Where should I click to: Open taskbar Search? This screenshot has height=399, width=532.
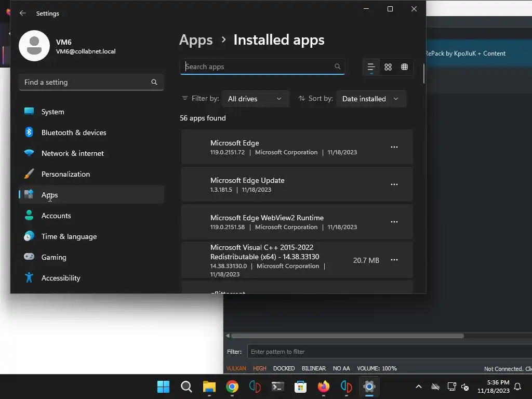187,387
